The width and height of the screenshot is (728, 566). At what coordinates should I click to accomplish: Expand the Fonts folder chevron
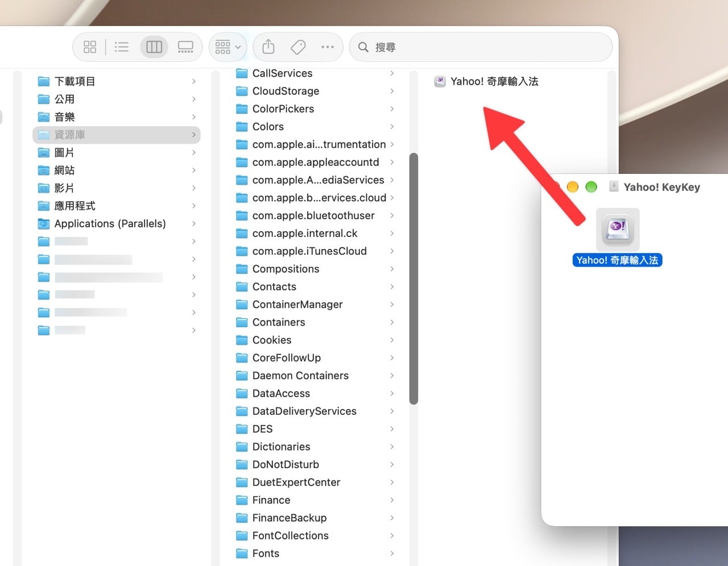[392, 553]
